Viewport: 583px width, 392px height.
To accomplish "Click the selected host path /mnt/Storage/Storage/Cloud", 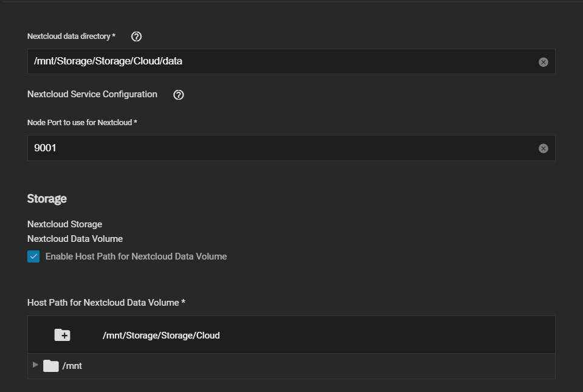I will 161,335.
